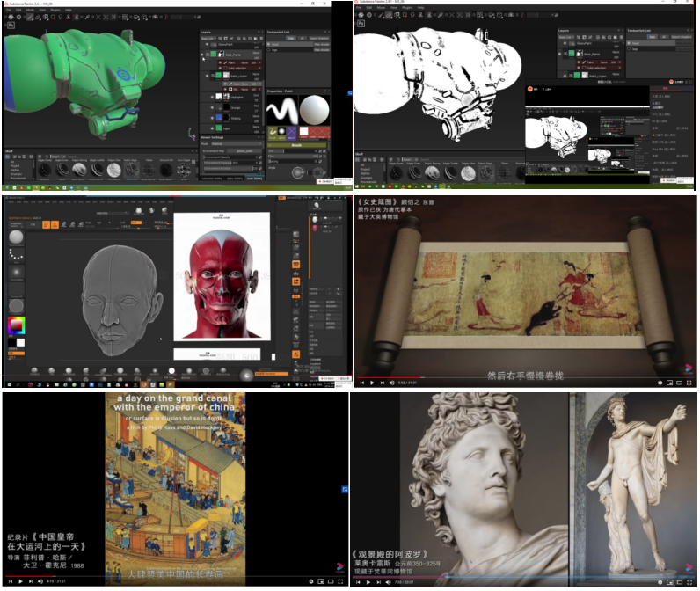This screenshot has width=700, height=591.
Task: Open the View menu in right Substance window
Action: [x=394, y=8]
